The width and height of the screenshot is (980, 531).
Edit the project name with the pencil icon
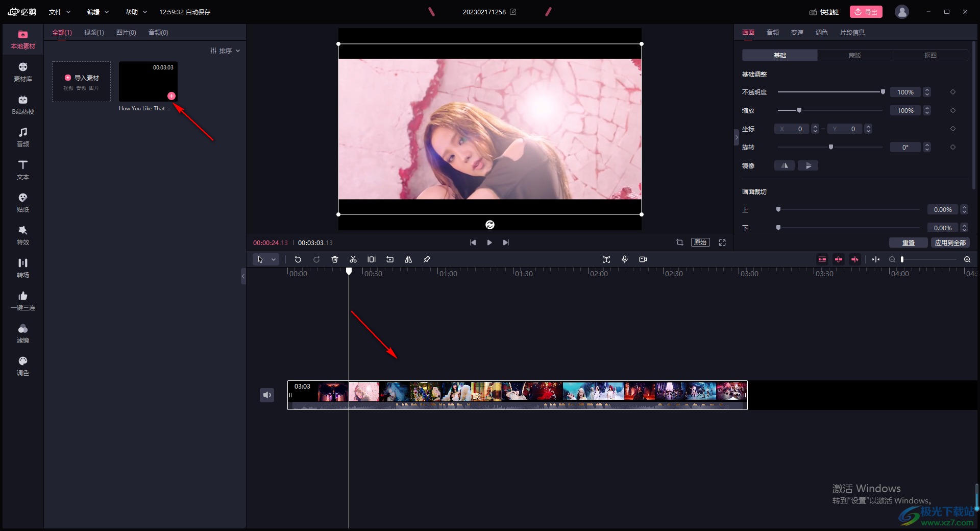tap(513, 12)
